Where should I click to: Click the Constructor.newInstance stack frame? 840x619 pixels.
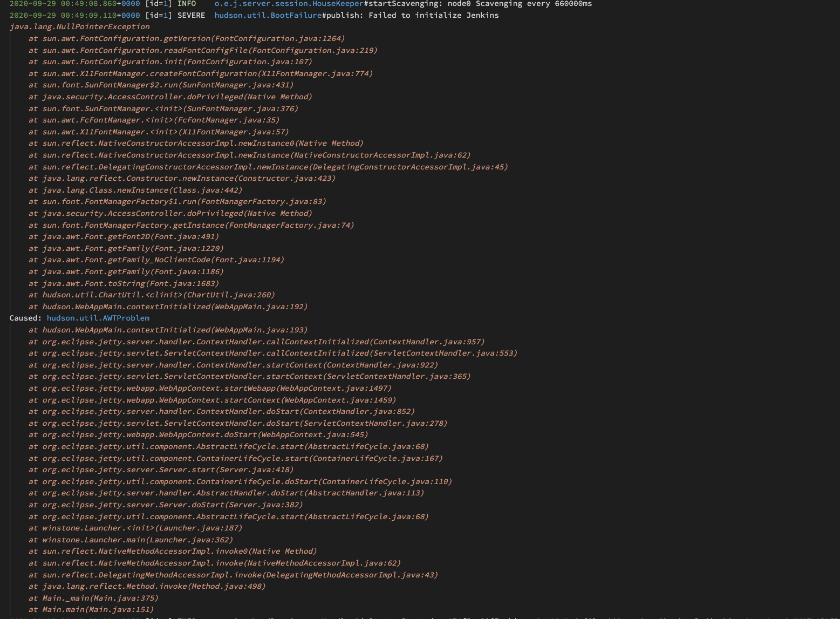click(x=182, y=178)
